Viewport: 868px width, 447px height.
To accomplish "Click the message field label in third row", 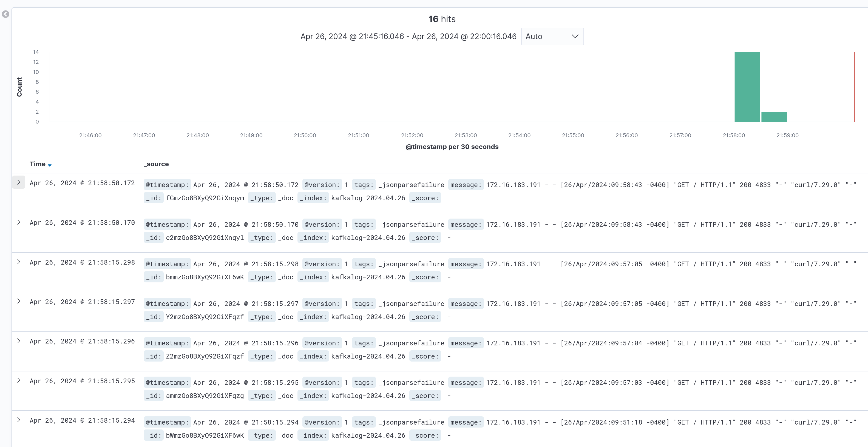I will pos(466,264).
